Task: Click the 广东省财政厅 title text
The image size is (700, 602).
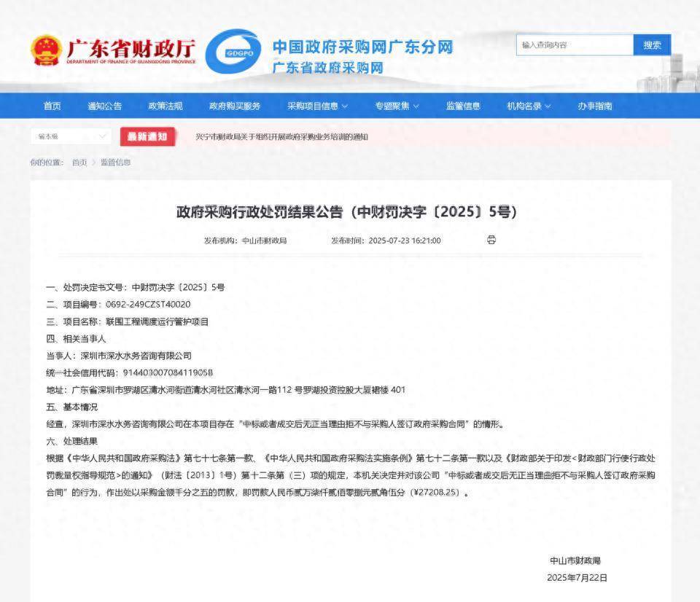Action: pyautogui.click(x=131, y=49)
